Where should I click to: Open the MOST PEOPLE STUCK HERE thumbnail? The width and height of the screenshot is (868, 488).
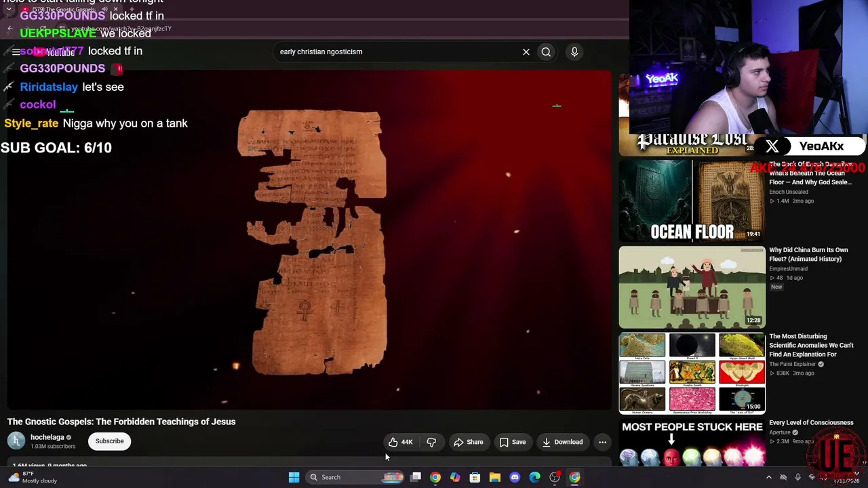[x=692, y=443]
